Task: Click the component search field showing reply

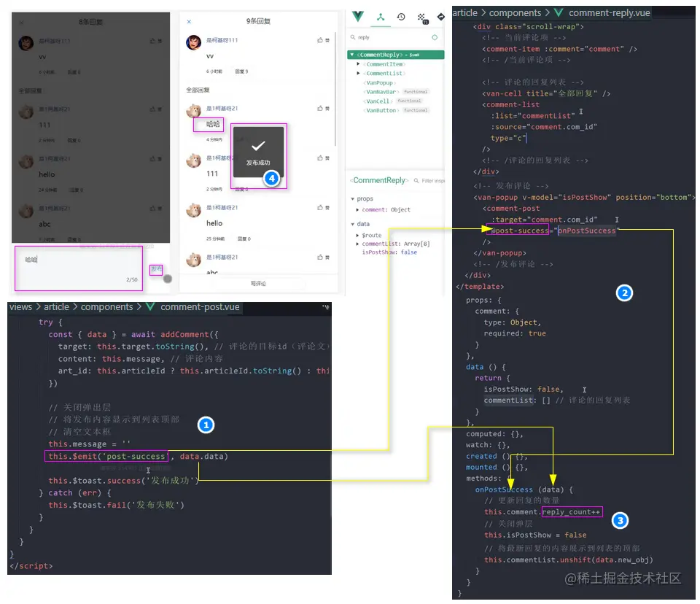Action: [x=389, y=37]
